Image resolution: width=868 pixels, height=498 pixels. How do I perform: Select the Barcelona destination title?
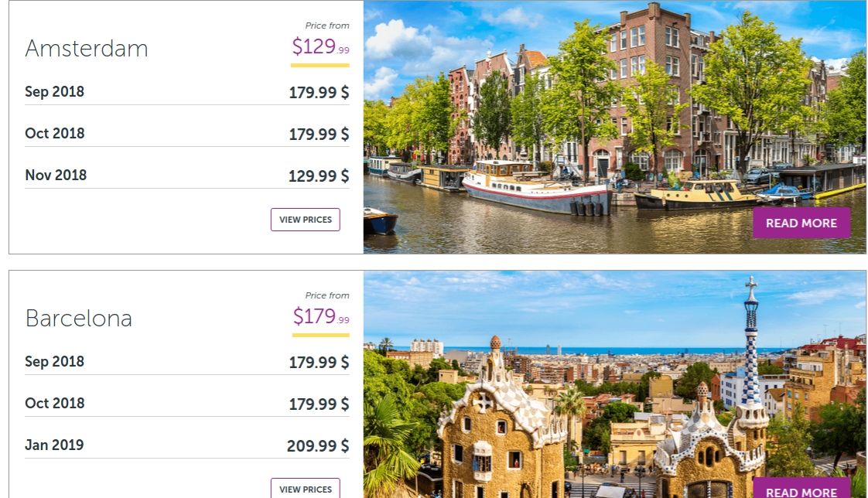(x=79, y=318)
